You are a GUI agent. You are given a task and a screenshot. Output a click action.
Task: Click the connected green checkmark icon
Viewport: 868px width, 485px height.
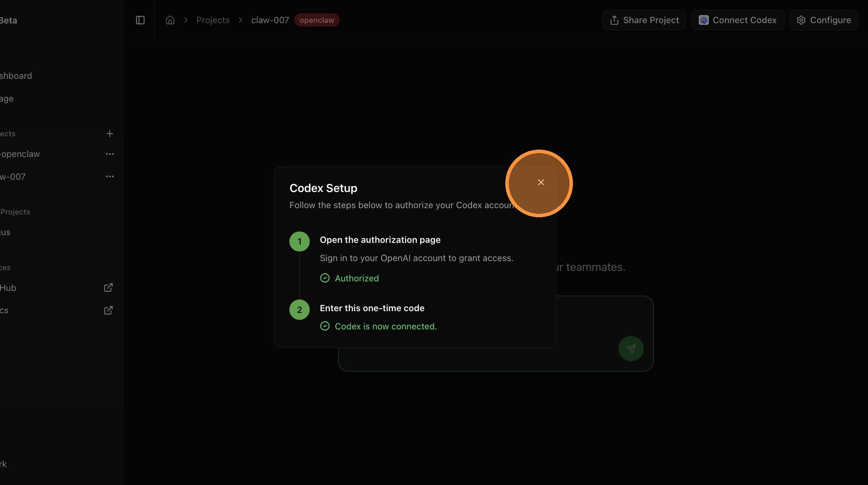[325, 326]
